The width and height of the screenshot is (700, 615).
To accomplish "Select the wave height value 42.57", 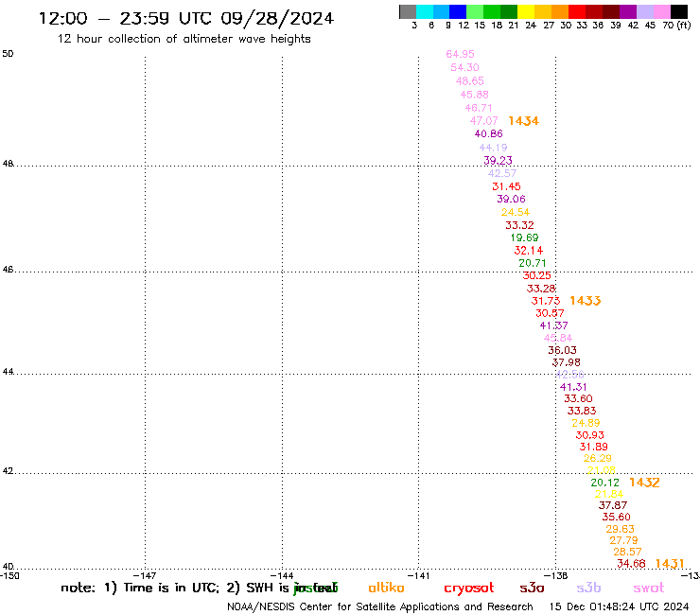I will coord(501,173).
